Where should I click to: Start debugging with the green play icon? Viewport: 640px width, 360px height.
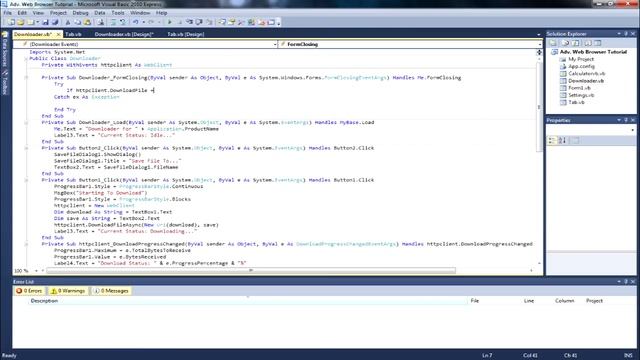click(x=169, y=22)
